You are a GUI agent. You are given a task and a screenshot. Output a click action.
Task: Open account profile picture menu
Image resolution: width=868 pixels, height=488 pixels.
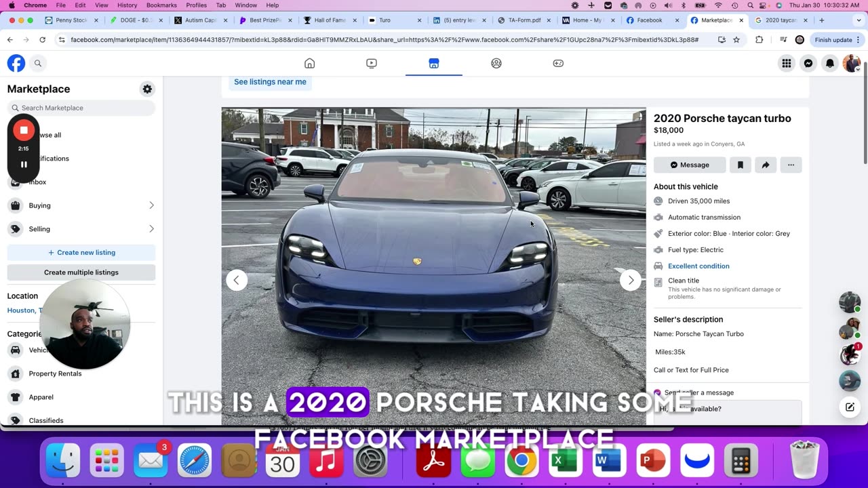(x=852, y=63)
